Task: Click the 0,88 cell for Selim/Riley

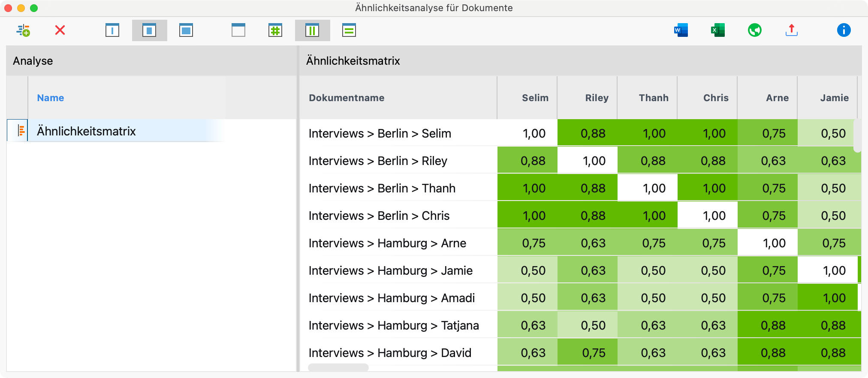Action: pyautogui.click(x=588, y=132)
